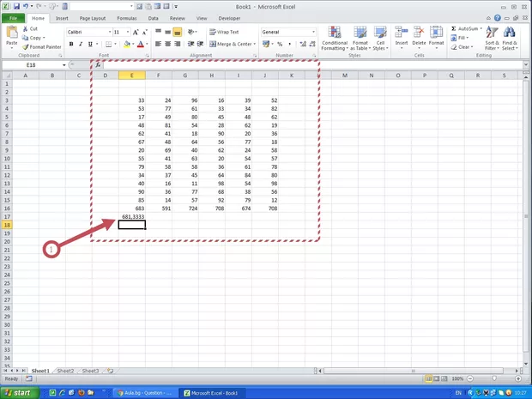Open the Conditional Formatting icon
Viewport: 532px width, 399px height.
tap(334, 33)
